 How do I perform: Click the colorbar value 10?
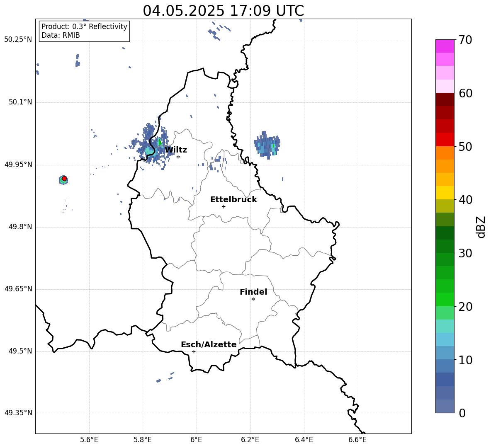pyautogui.click(x=465, y=360)
